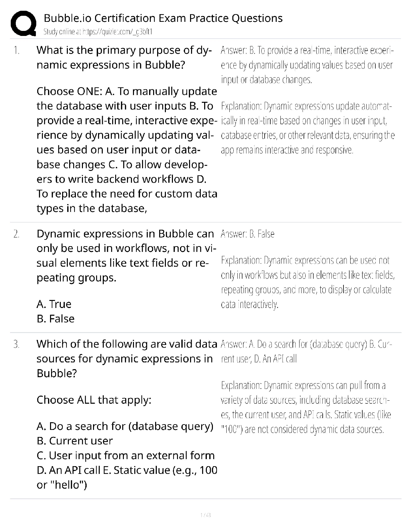Click the Bubble.io Certification Exam title
Viewport: 411px width, 532px height.
(163, 18)
